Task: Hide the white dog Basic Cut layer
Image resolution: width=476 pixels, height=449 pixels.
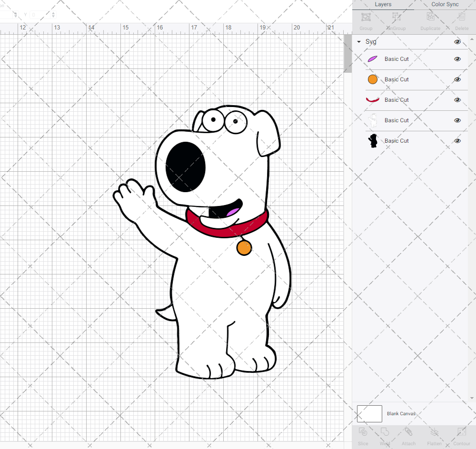Action: point(457,120)
